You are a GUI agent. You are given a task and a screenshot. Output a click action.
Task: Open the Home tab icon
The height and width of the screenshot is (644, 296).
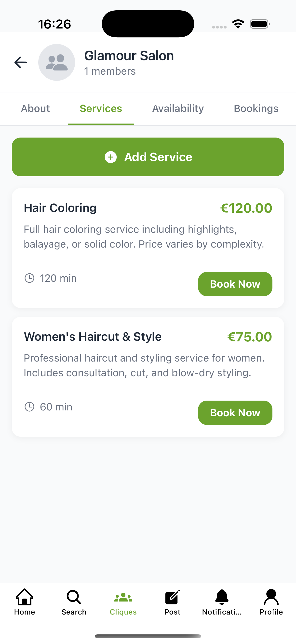click(25, 597)
